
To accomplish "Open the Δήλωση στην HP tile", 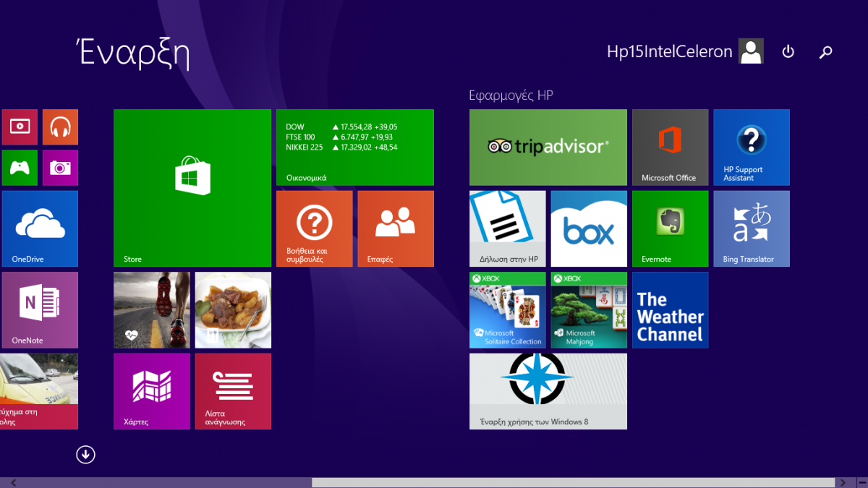I will (508, 228).
